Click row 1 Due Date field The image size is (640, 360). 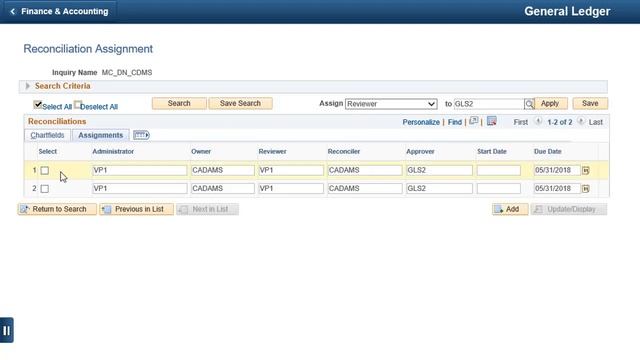click(x=557, y=170)
